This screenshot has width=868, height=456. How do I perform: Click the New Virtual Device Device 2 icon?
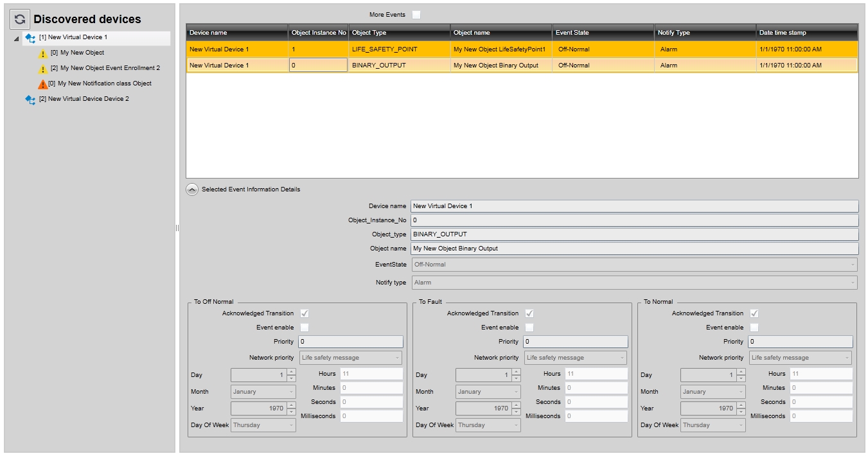point(30,100)
